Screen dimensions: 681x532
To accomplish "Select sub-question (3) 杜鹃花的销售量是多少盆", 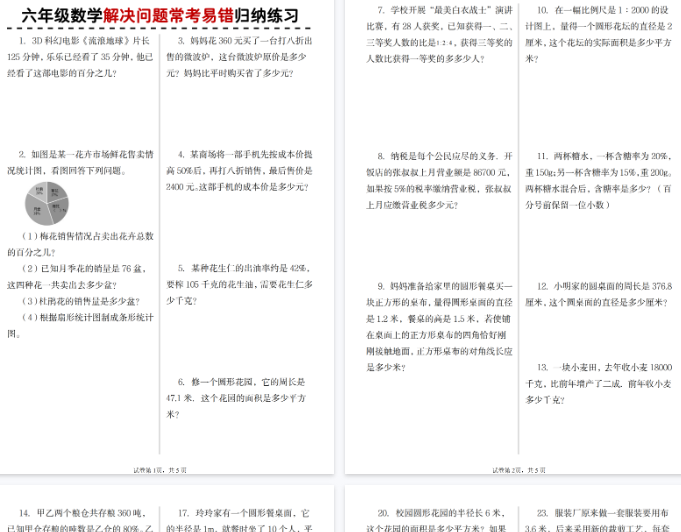I will 81,301.
